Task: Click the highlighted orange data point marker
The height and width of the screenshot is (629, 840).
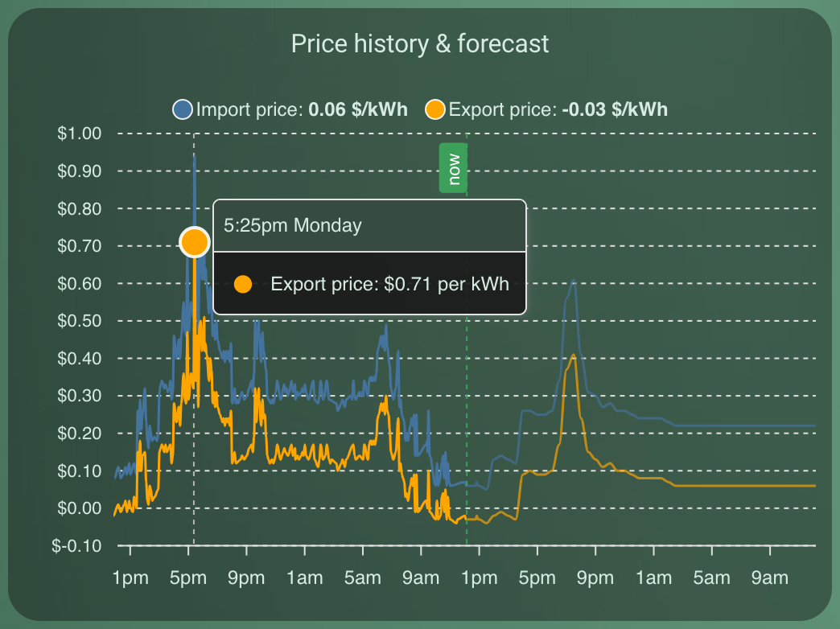Action: coord(195,241)
